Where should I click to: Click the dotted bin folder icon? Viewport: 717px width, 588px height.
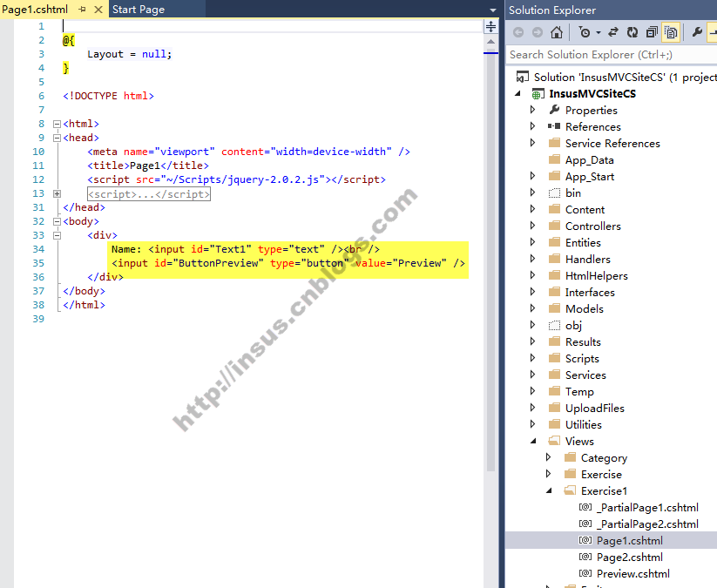click(554, 193)
